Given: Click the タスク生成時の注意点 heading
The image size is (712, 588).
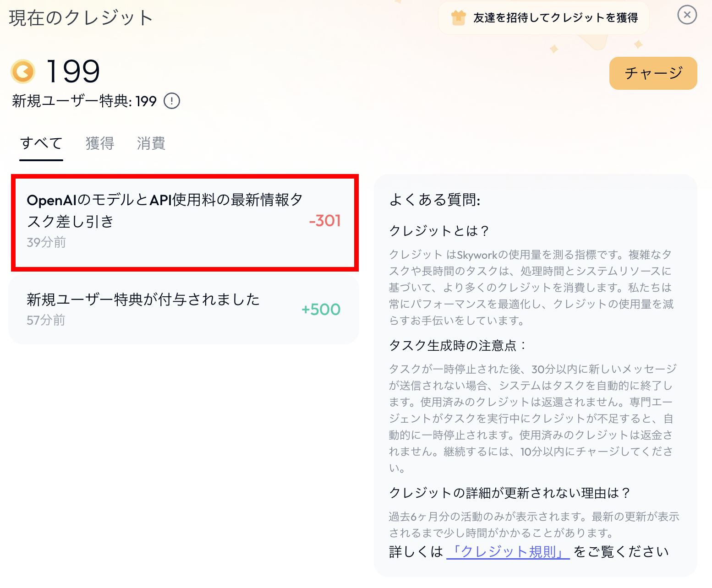Looking at the screenshot, I should (x=457, y=345).
